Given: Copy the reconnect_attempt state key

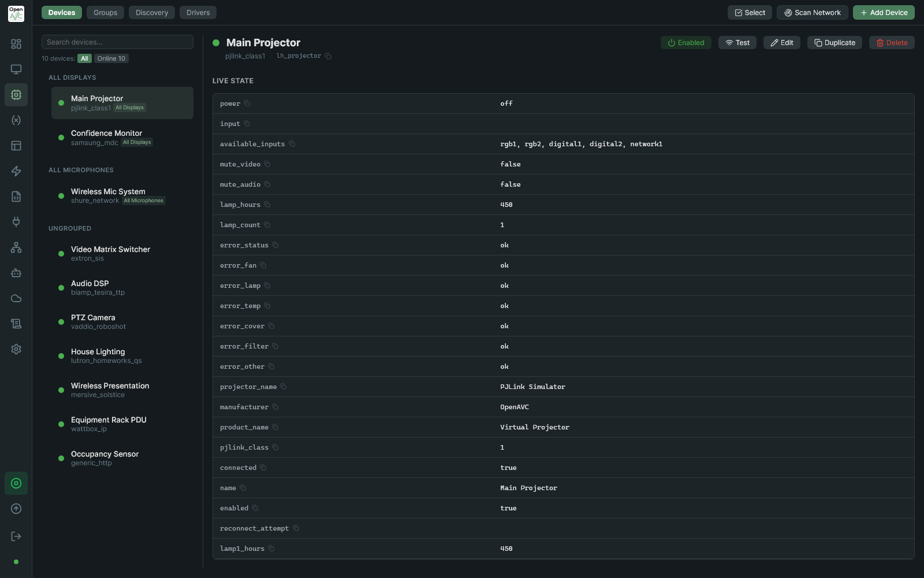Looking at the screenshot, I should click(x=296, y=528).
